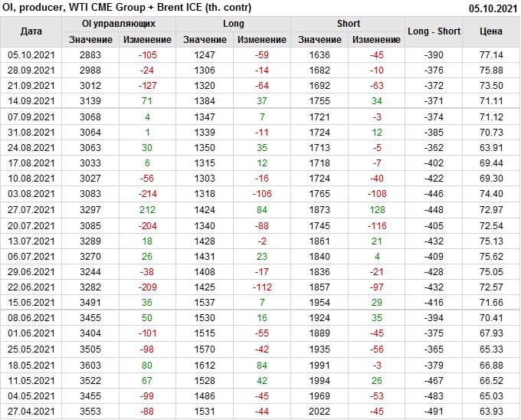
Task: Select the 15.06.2021 date cell
Action: coord(31,302)
